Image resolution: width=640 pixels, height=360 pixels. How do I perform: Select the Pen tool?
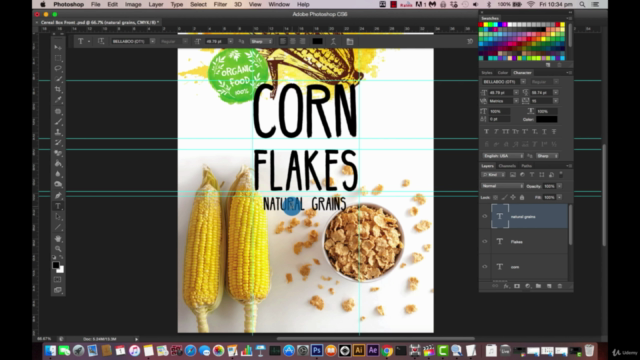(x=58, y=196)
